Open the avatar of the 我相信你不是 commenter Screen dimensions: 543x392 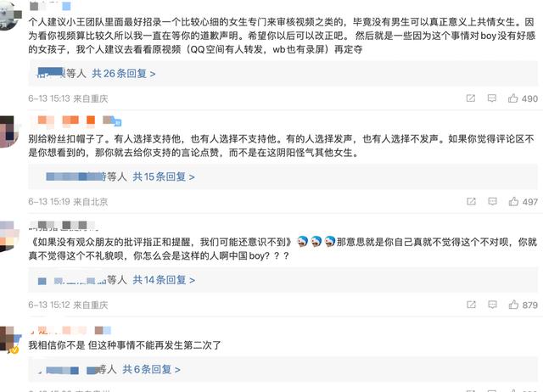[x=9, y=339]
